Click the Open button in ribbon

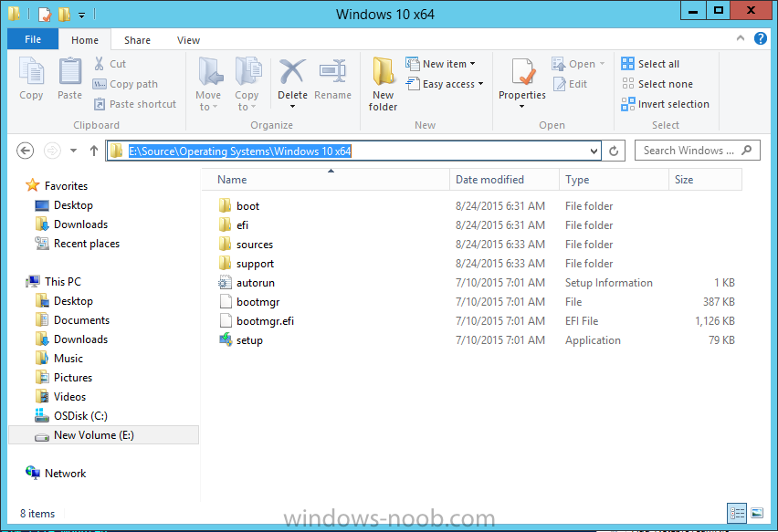tap(578, 64)
